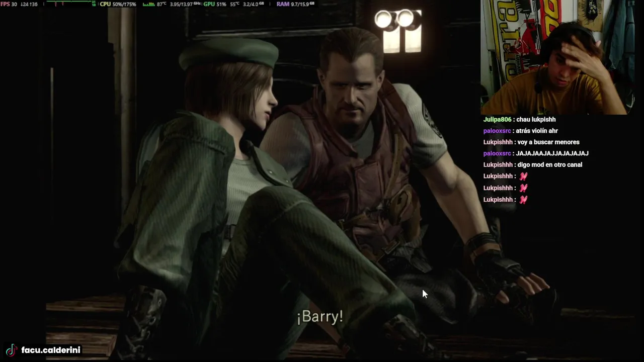Click the CPU mini bar graph icon
This screenshot has width=644, height=362.
(x=148, y=4)
